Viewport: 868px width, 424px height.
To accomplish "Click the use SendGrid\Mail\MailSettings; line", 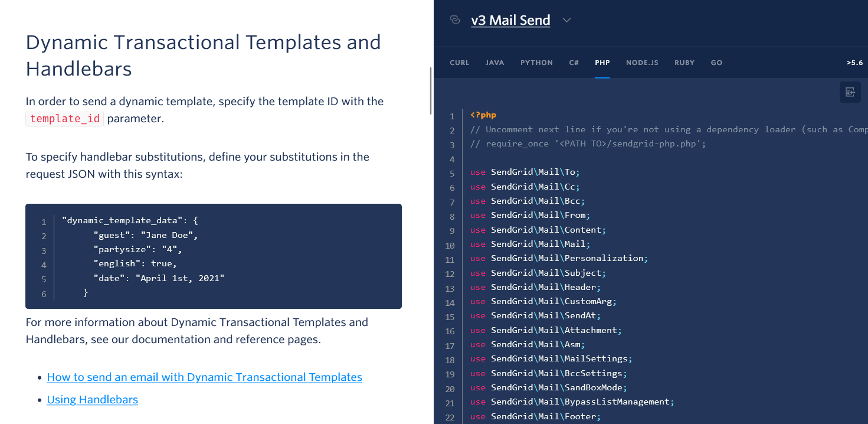I will coord(551,358).
